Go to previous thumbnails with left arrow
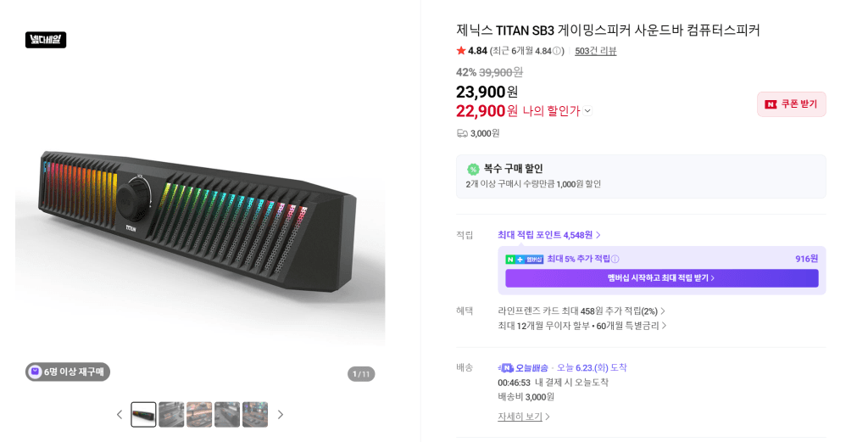Viewport: 868px width, 442px height. [x=119, y=414]
